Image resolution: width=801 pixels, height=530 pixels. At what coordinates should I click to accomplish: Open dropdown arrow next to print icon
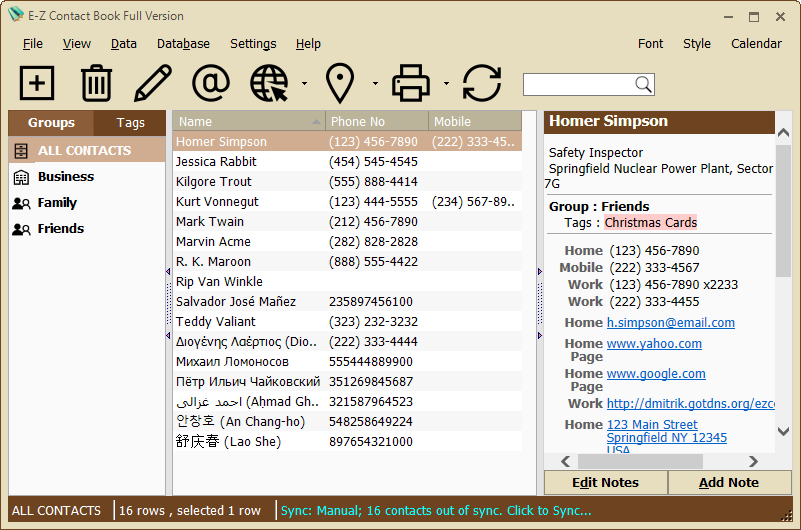click(446, 83)
